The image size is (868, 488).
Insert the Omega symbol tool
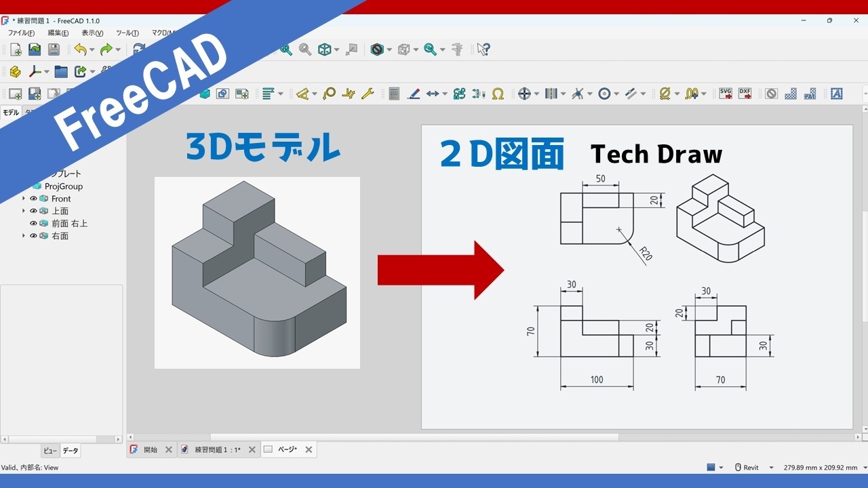(x=498, y=94)
